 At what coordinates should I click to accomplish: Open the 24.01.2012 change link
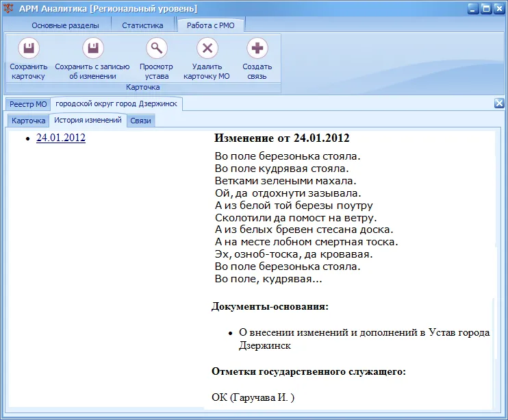pyautogui.click(x=61, y=138)
